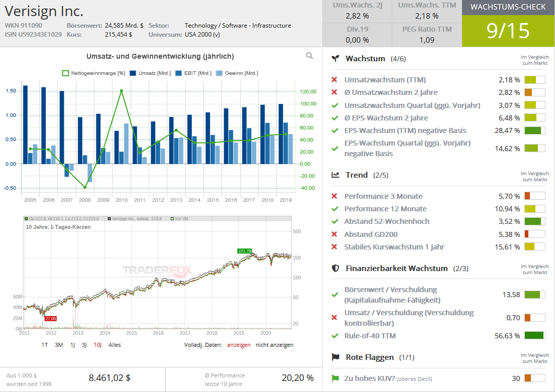Image resolution: width=555 pixels, height=392 pixels.
Task: Toggle the Nettogewinnmarge legend series
Action: (x=93, y=73)
